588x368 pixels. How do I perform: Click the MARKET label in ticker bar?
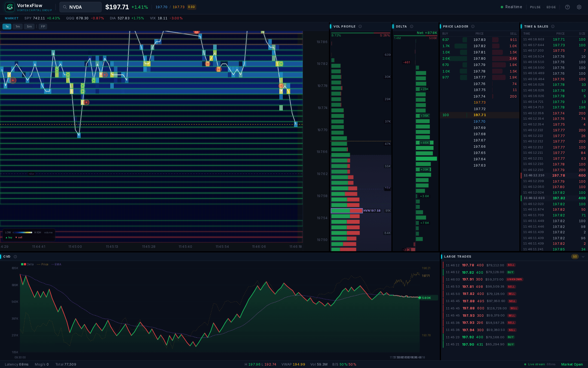[x=12, y=18]
